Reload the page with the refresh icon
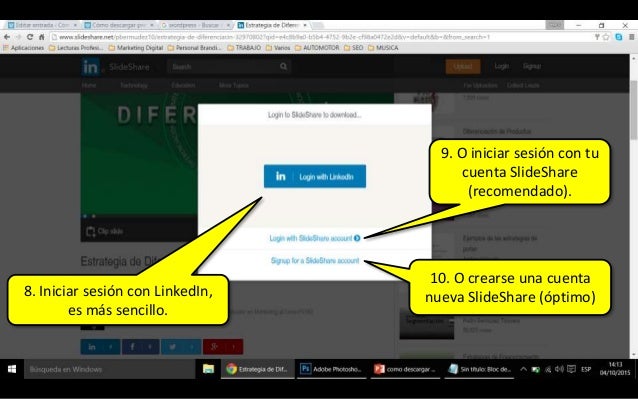 pos(30,37)
